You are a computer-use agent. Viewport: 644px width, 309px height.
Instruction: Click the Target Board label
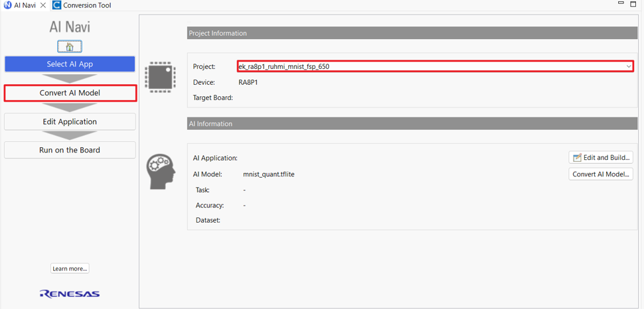212,97
